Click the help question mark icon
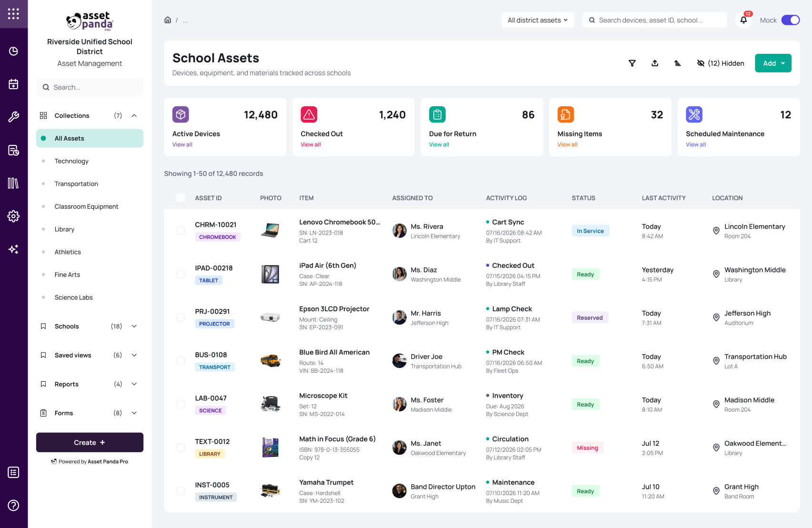This screenshot has width=812, height=528. tap(13, 505)
